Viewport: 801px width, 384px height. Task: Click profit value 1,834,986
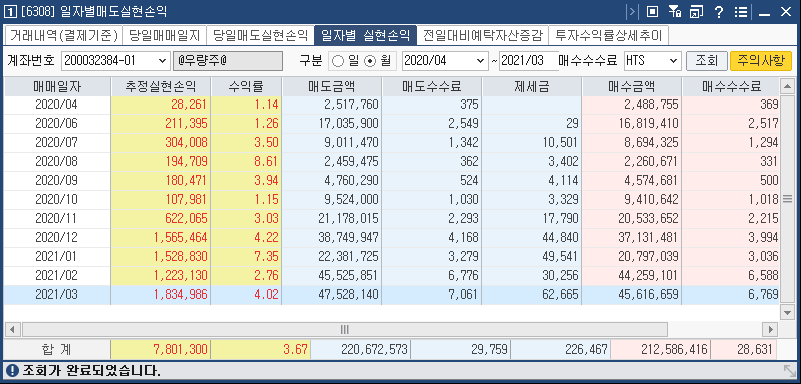pyautogui.click(x=181, y=295)
